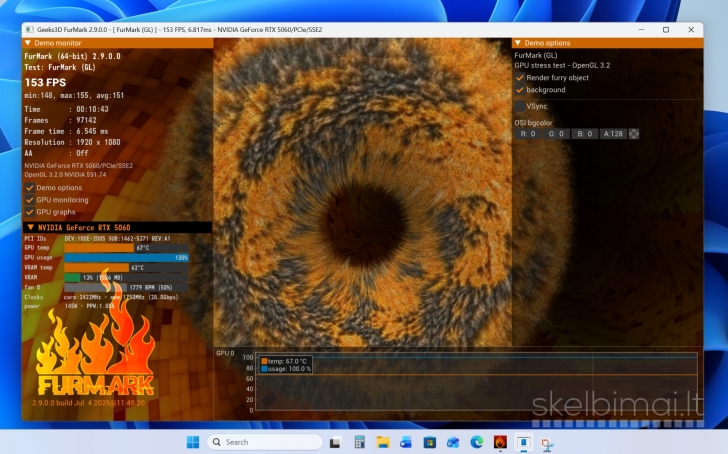Click the FurMark flame icon in taskbar

pos(500,442)
